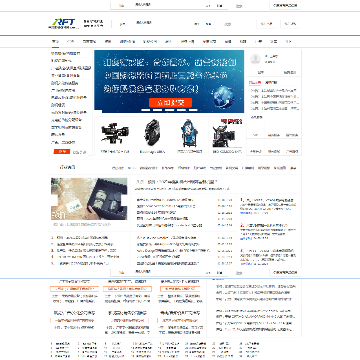Viewport: 360px width, 360px height.
Task: Click the orange button on the blue banner
Action: point(171,103)
